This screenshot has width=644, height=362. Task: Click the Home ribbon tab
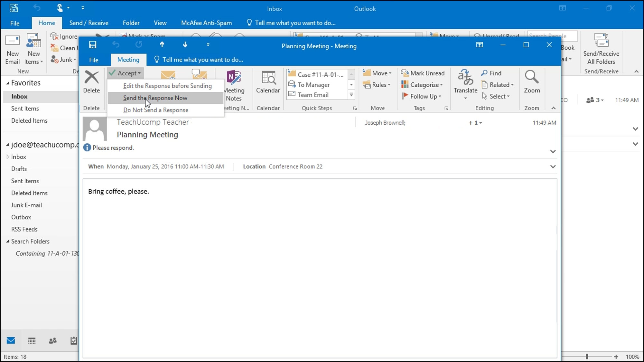click(x=46, y=23)
